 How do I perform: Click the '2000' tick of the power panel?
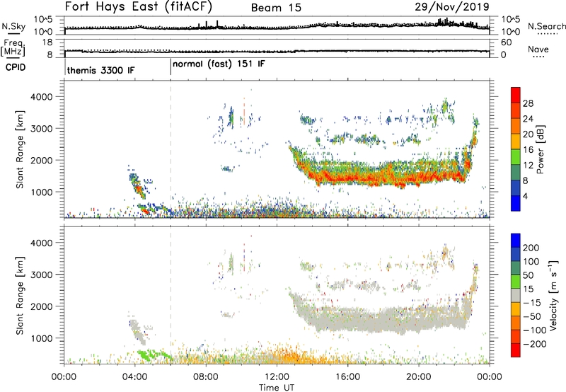pos(42,160)
